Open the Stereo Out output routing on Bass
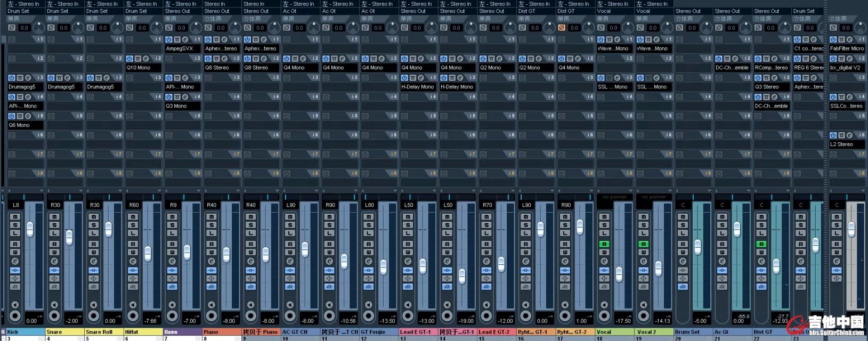The width and height of the screenshot is (868, 341). click(x=183, y=11)
